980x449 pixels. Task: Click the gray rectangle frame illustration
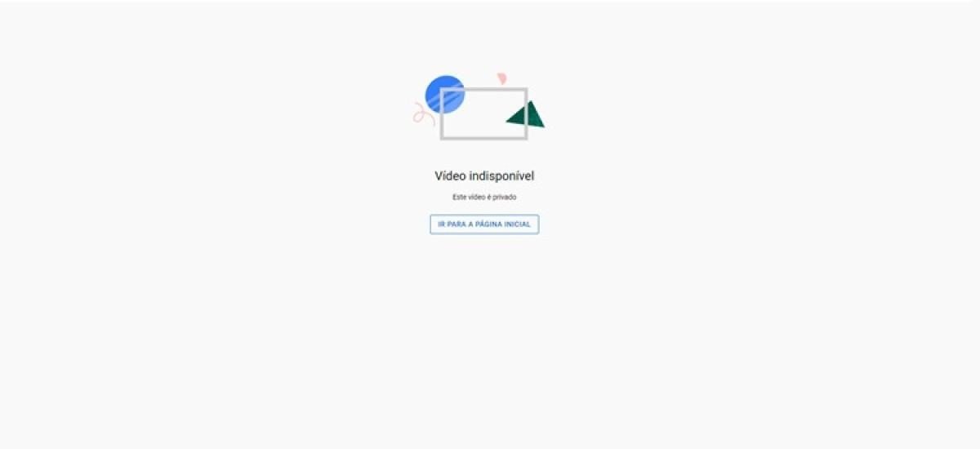click(x=483, y=113)
